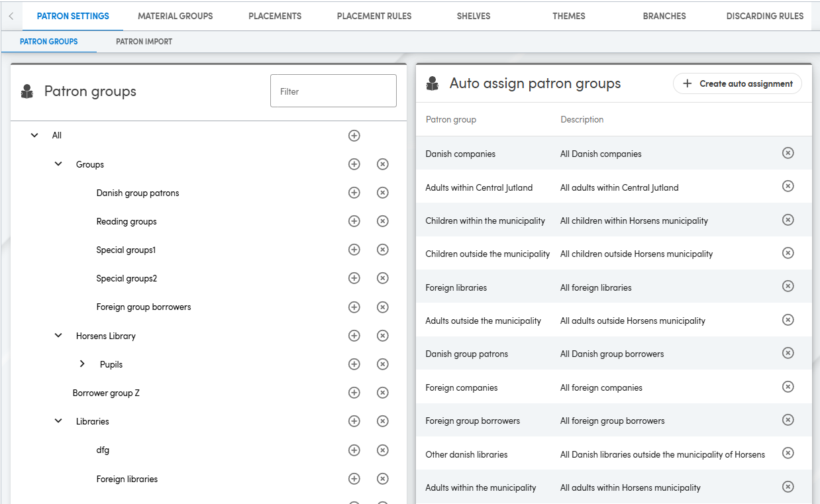Switch to the Placements tab

pos(275,16)
